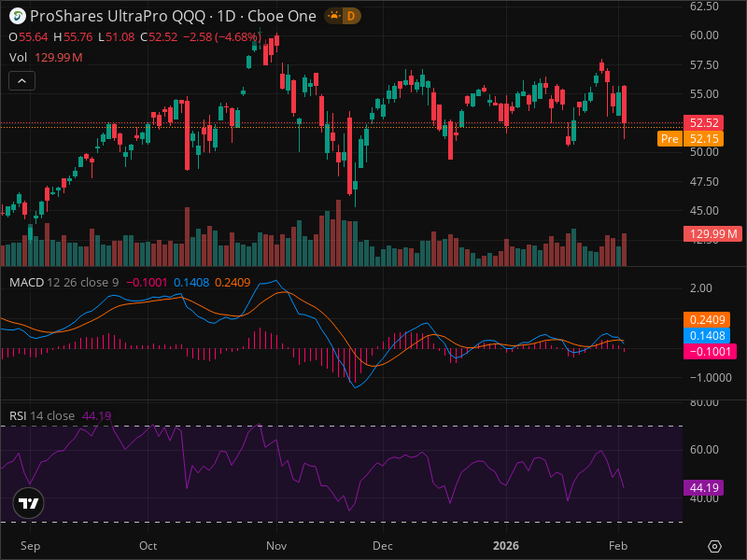The image size is (747, 560).
Task: Click the 57.50 price scale label
Action: coord(704,64)
